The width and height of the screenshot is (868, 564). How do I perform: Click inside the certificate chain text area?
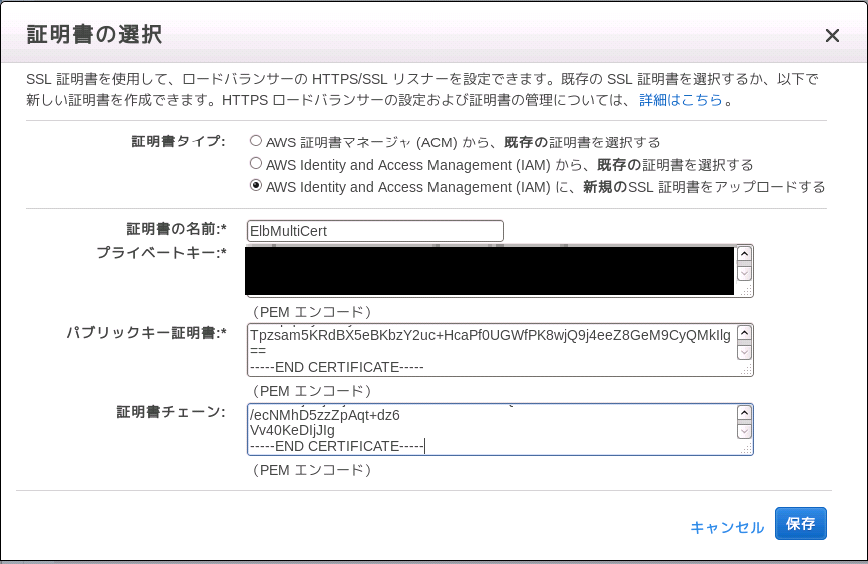[490, 429]
